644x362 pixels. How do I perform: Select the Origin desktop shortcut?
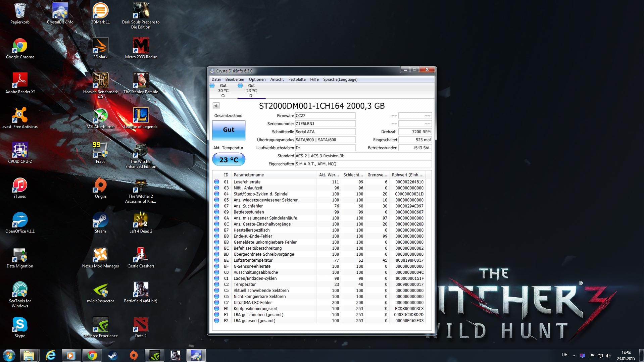coord(100,188)
